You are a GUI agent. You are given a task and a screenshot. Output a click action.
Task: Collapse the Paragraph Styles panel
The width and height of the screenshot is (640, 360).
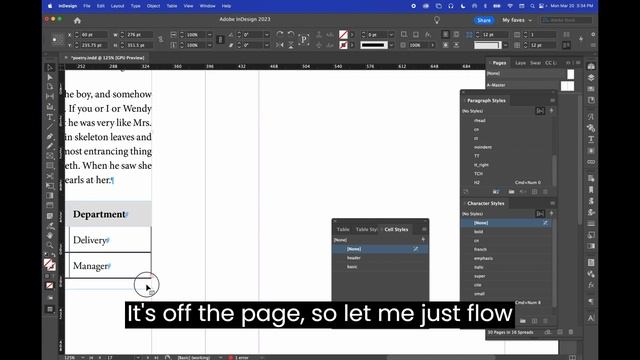tap(464, 100)
